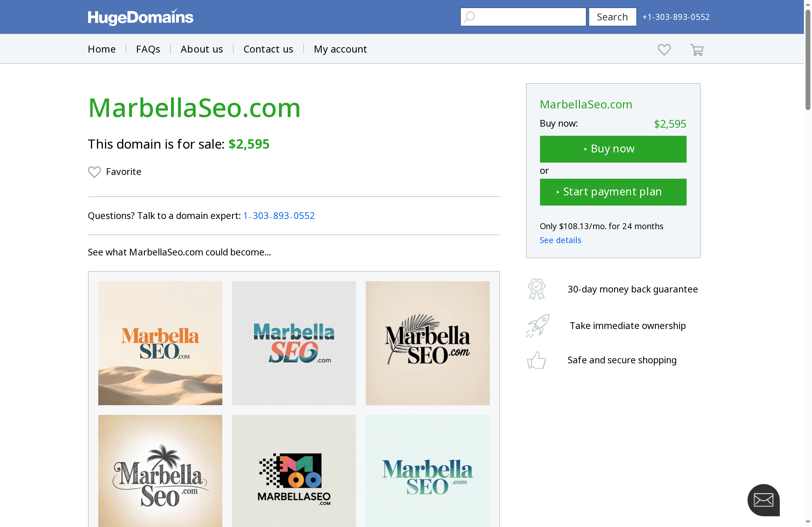
Task: Open the FAQs menu item
Action: pyautogui.click(x=148, y=49)
